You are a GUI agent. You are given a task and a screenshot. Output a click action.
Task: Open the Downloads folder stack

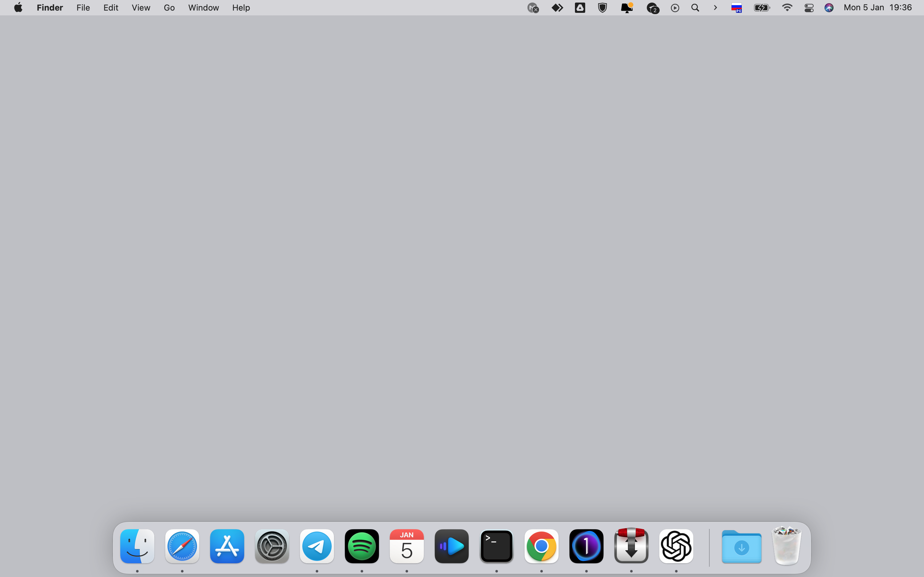(741, 546)
